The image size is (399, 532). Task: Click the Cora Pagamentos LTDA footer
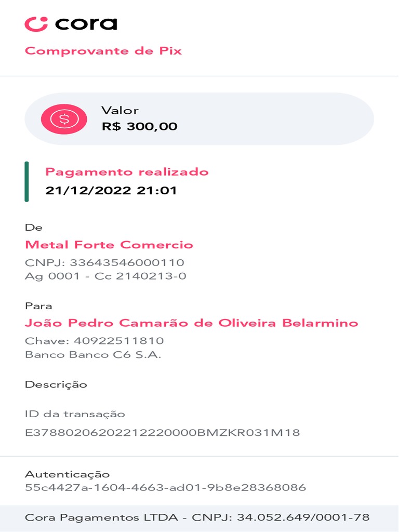coord(197,518)
